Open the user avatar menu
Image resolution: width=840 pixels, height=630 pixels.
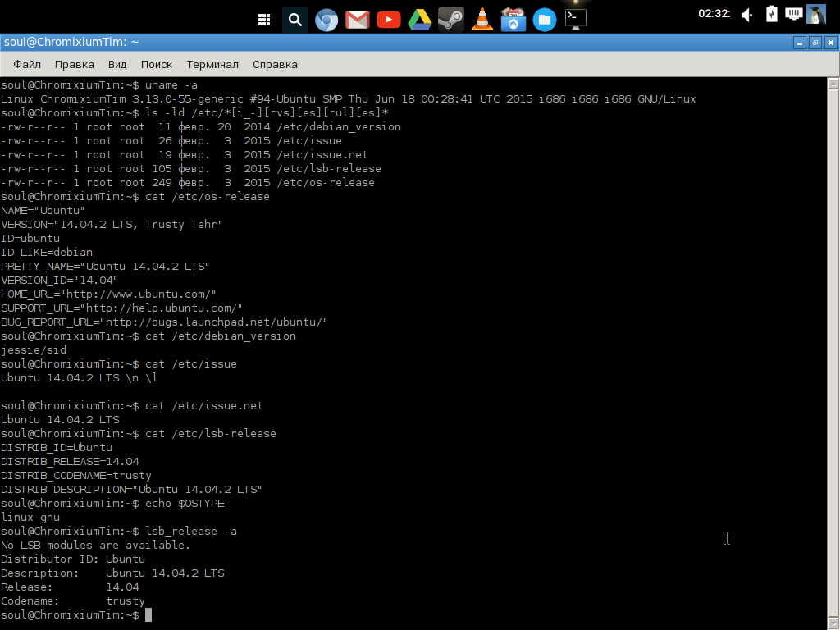[x=816, y=14]
